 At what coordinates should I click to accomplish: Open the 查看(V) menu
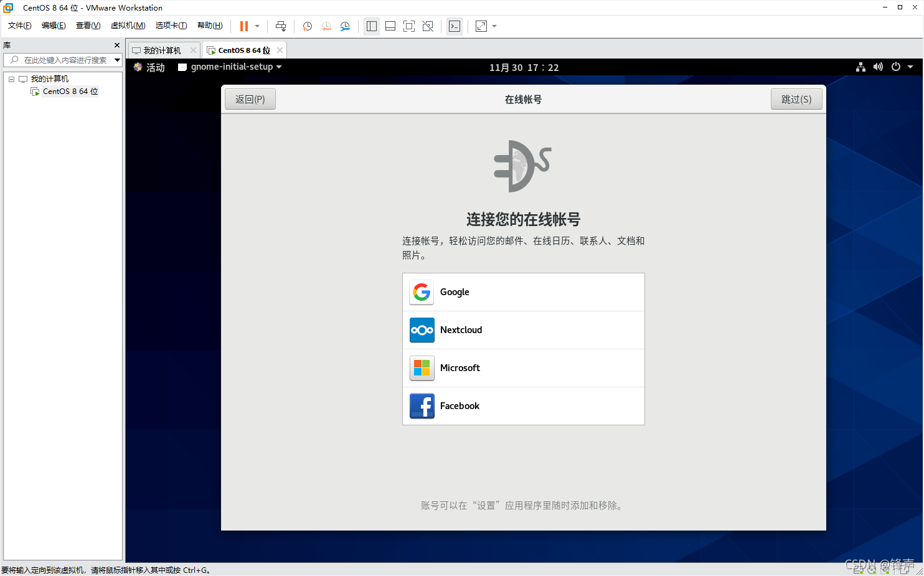pos(88,26)
